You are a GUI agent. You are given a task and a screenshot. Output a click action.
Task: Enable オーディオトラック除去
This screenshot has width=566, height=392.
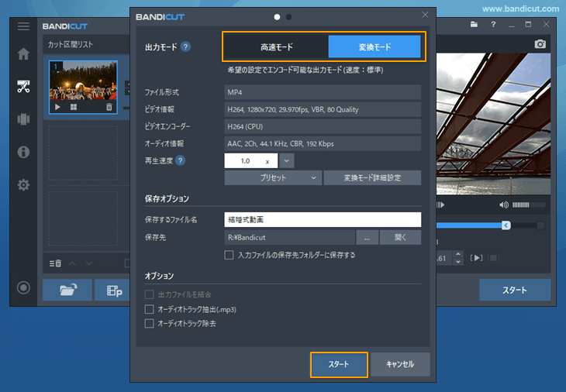tap(149, 324)
